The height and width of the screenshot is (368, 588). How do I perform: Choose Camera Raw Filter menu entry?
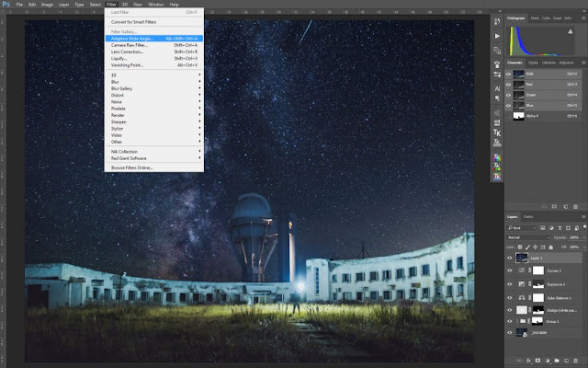[154, 45]
